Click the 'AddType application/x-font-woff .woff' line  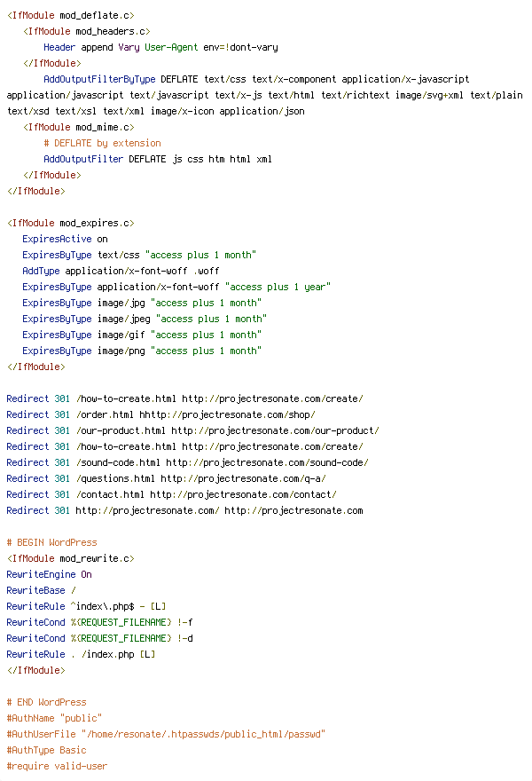pyautogui.click(x=121, y=271)
